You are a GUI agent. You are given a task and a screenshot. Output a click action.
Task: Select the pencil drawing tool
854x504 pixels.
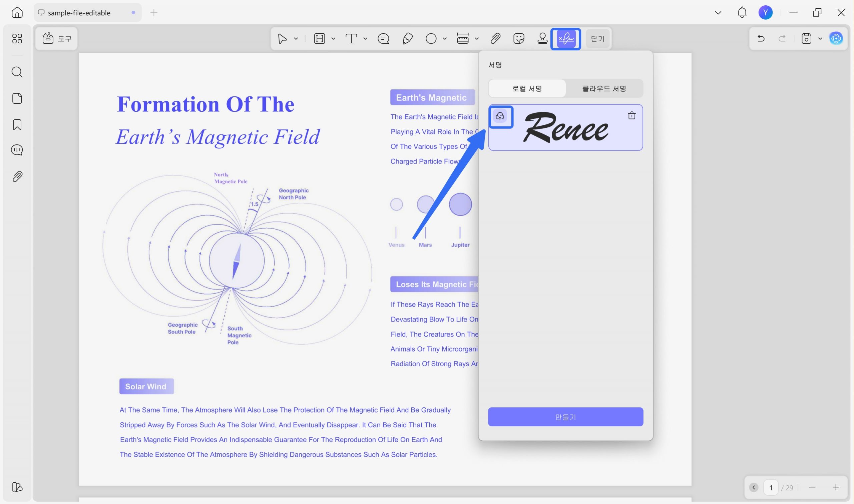407,39
